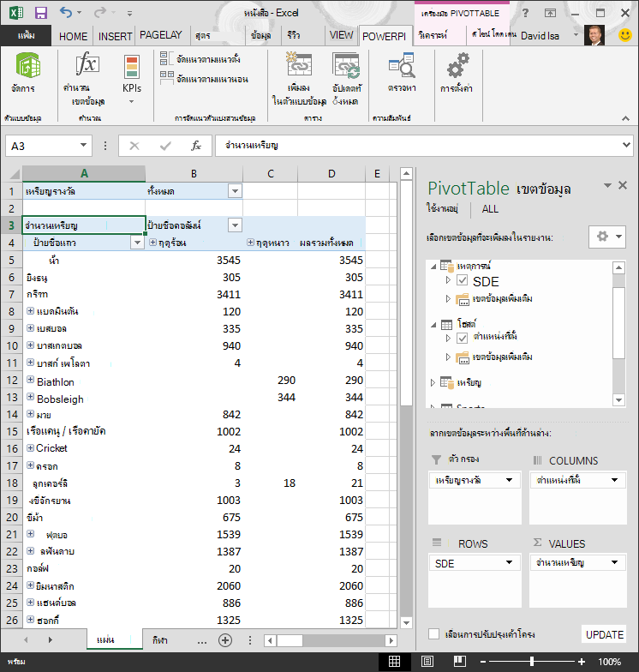Open the Name Box dropdown arrow
Screen dimensions: 639x672
pyautogui.click(x=84, y=146)
